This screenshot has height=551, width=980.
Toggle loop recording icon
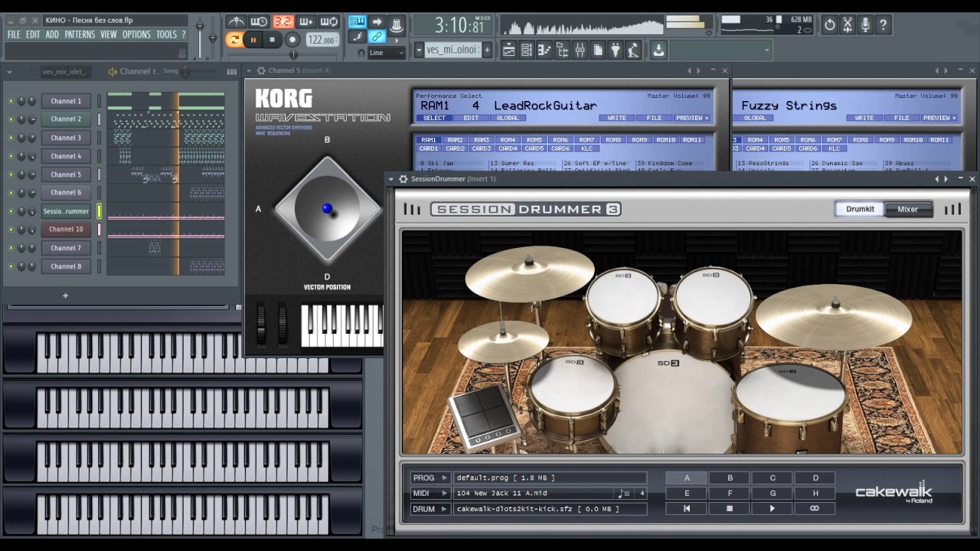pyautogui.click(x=329, y=21)
